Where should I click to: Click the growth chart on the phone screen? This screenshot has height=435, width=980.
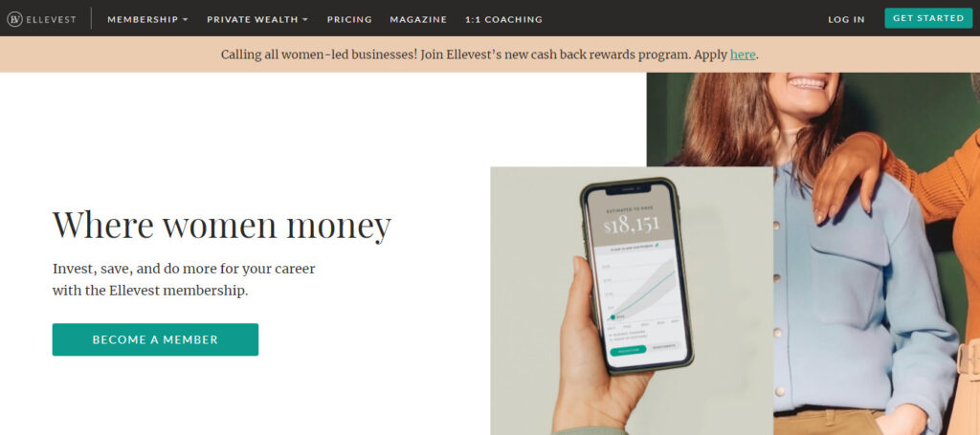640,291
